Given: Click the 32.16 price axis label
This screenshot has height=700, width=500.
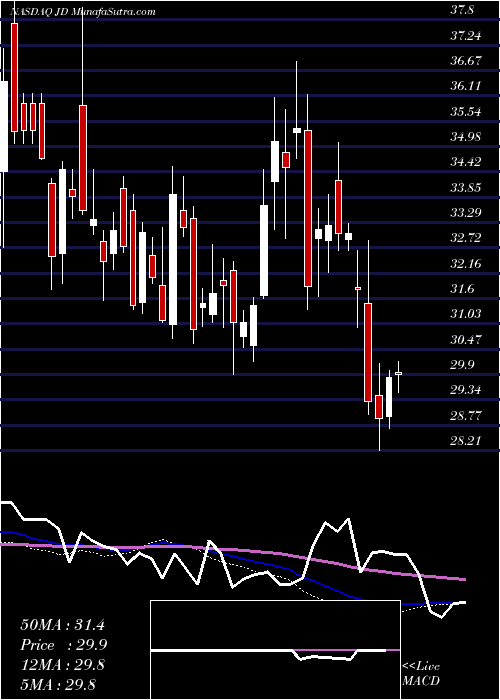Looking at the screenshot, I should (x=466, y=263).
